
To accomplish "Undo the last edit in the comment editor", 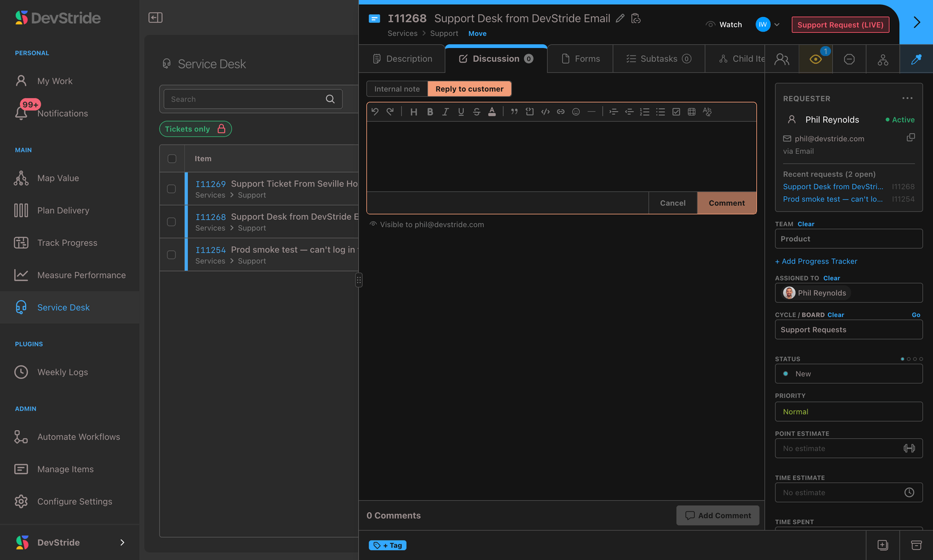I will point(375,112).
